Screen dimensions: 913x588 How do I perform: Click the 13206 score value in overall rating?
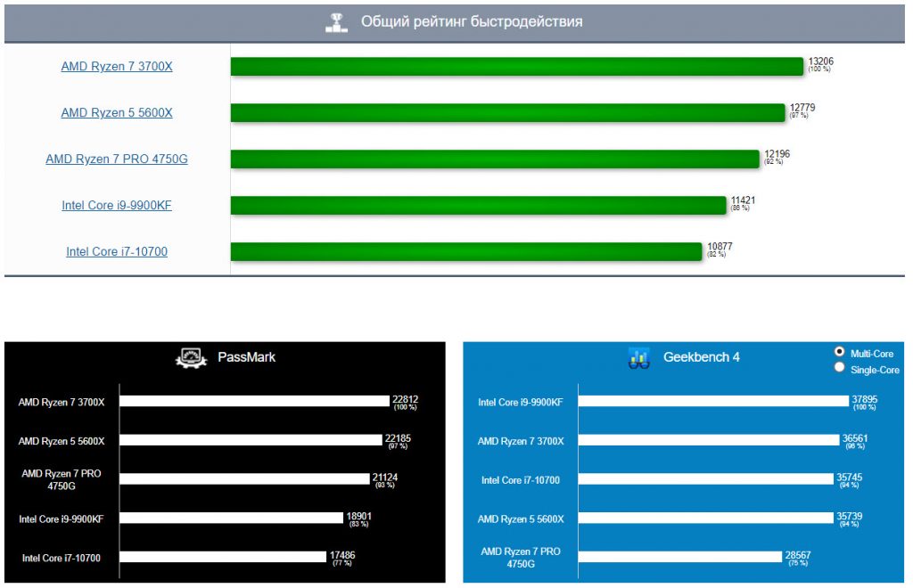pos(820,61)
